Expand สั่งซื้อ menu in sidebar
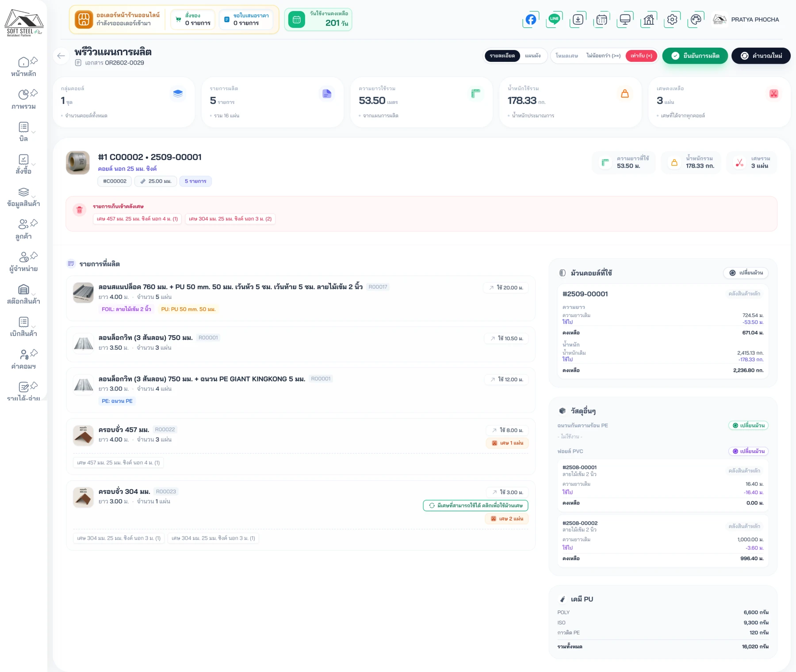This screenshot has width=796, height=672. click(23, 164)
